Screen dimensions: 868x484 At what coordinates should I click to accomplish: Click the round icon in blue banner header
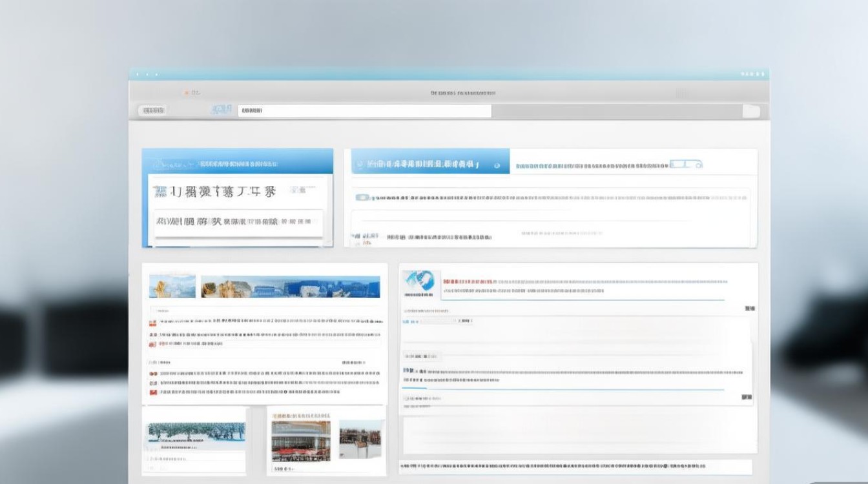click(497, 165)
